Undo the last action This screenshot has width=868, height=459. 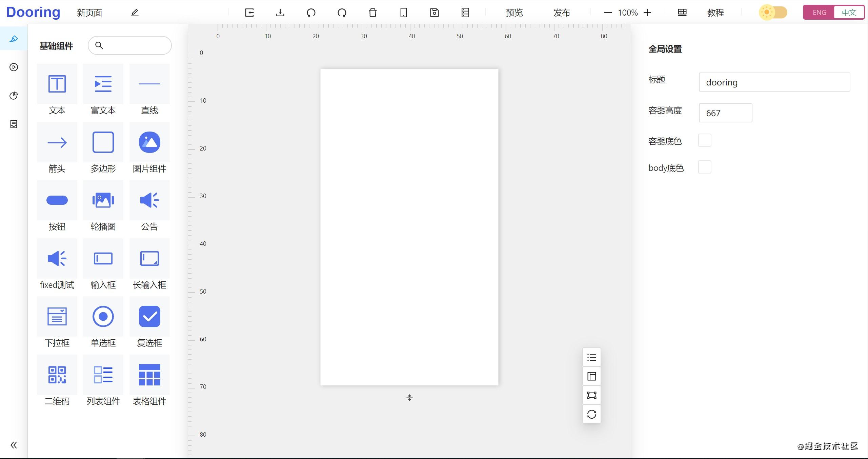(311, 13)
